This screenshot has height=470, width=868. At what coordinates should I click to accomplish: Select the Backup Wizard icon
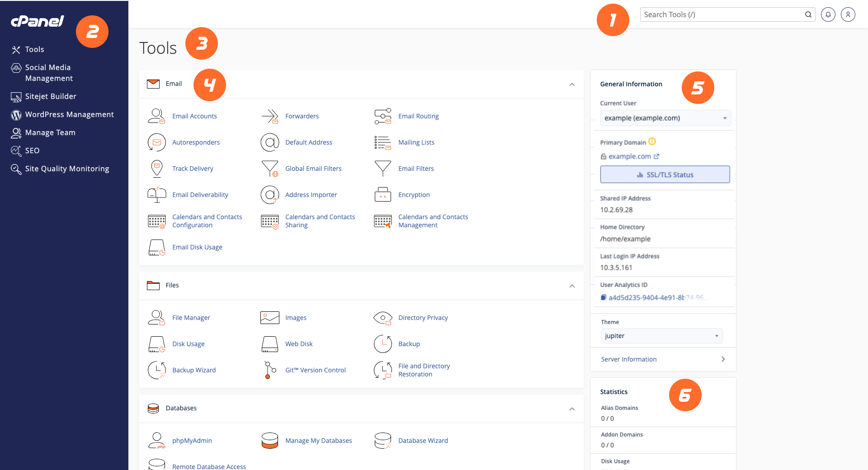coord(156,370)
